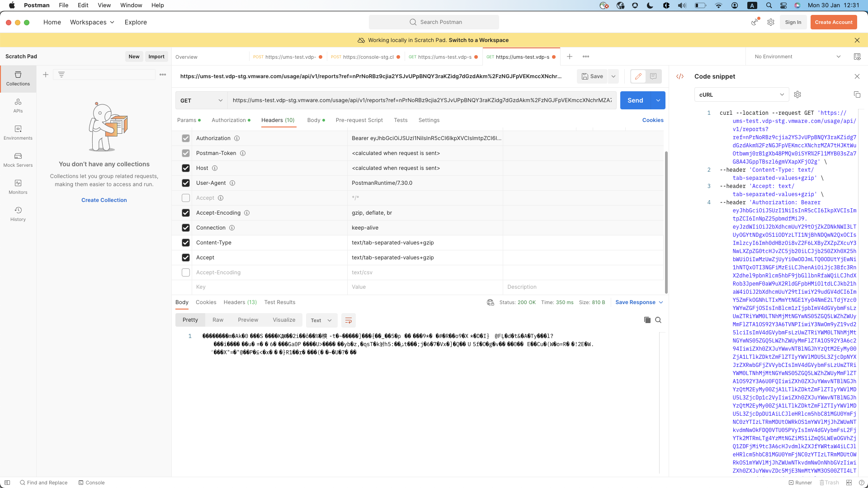
Task: Open the History sidebar panel
Action: [x=18, y=214]
